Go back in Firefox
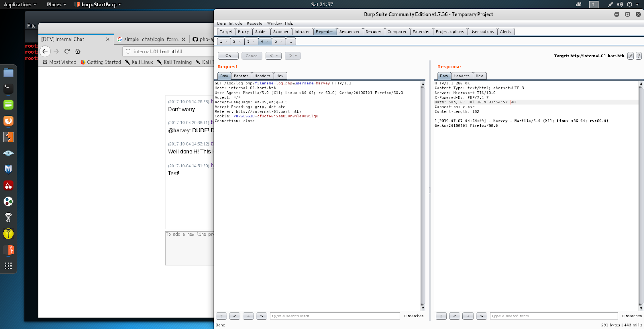The height and width of the screenshot is (329, 644). tap(45, 51)
